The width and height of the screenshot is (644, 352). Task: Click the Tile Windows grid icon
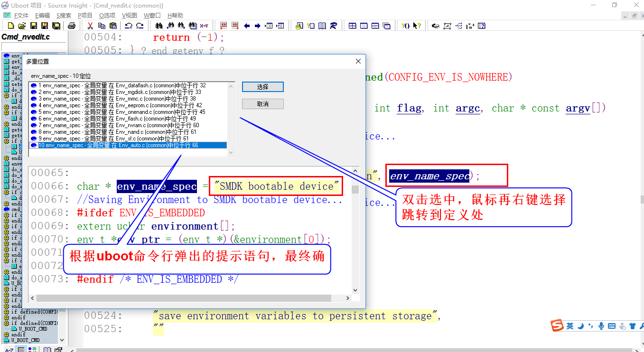click(353, 26)
